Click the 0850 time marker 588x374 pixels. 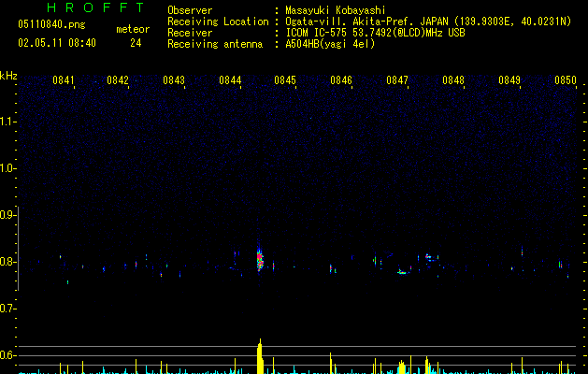pyautogui.click(x=566, y=80)
